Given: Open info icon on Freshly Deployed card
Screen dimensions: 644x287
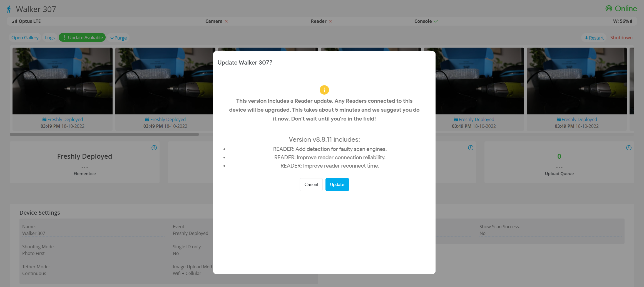Looking at the screenshot, I should [154, 148].
